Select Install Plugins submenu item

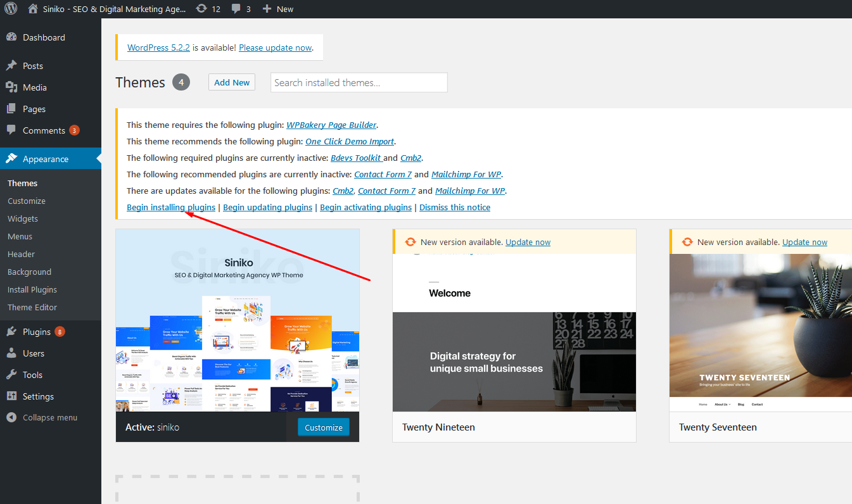32,289
